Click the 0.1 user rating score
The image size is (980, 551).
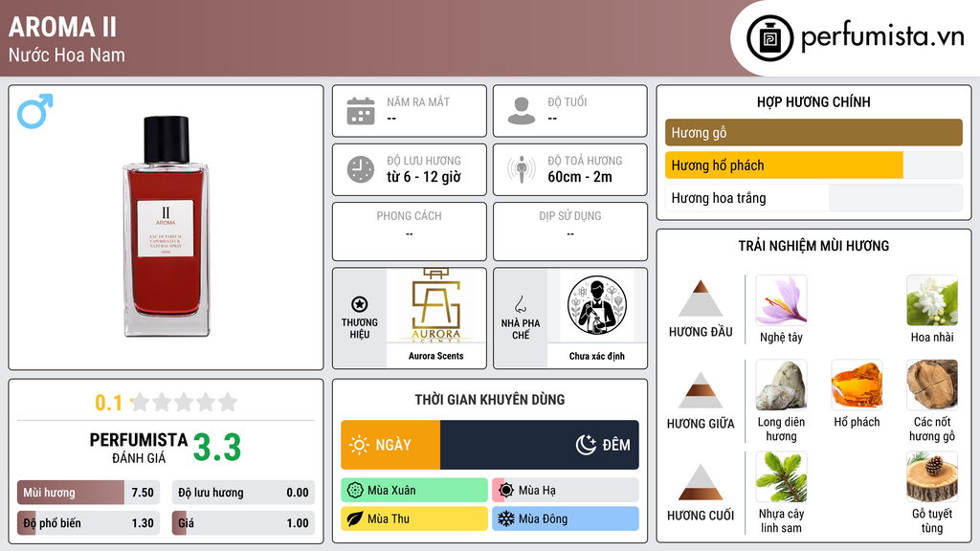109,403
